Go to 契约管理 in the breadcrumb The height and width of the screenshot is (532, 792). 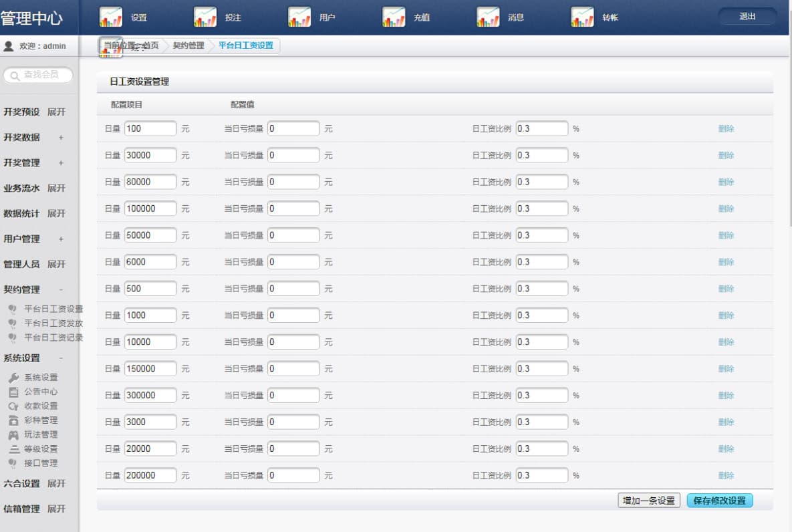click(188, 46)
